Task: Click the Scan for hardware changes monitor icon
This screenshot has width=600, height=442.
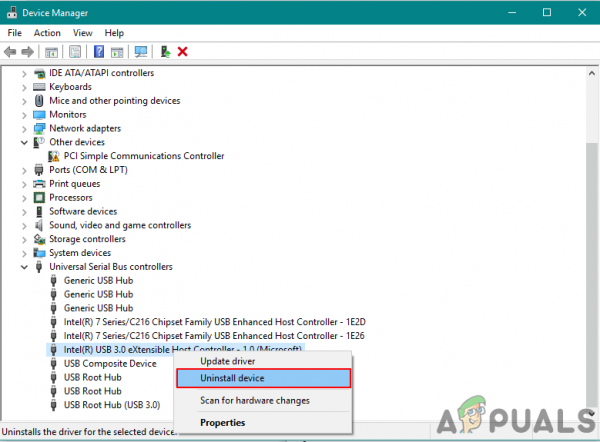Action: click(141, 52)
